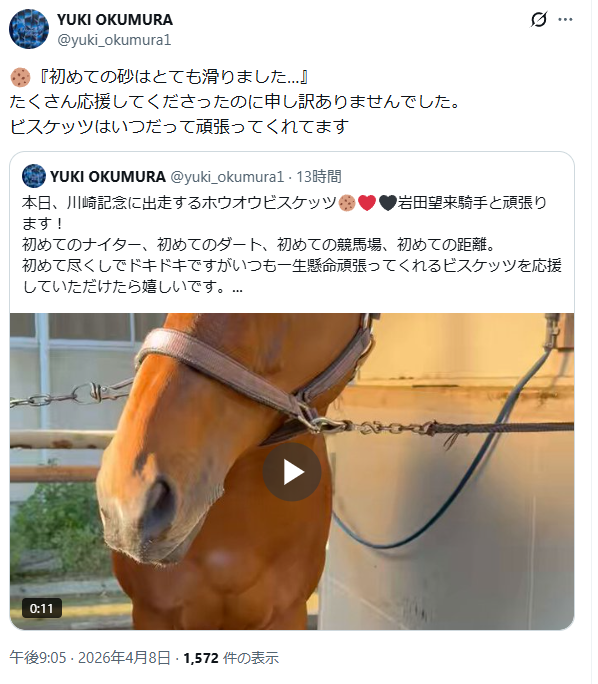Click the quoted tweet's 13時間 timestamp
598x684 pixels.
[x=319, y=177]
